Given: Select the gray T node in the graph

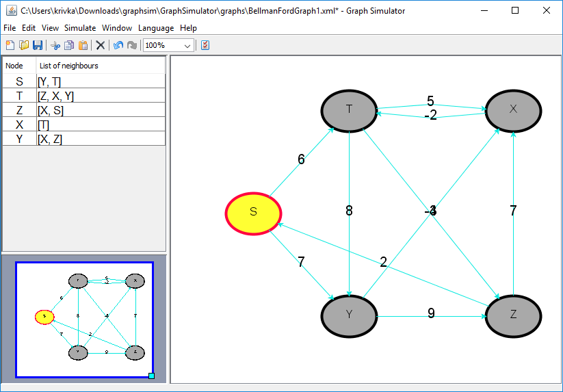Looking at the screenshot, I should point(349,109).
